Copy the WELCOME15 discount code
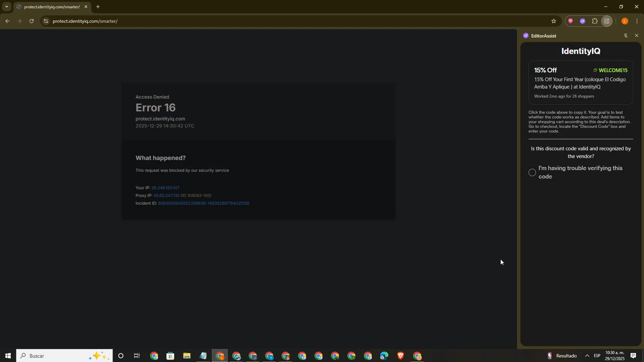This screenshot has height=362, width=644. 610,70
